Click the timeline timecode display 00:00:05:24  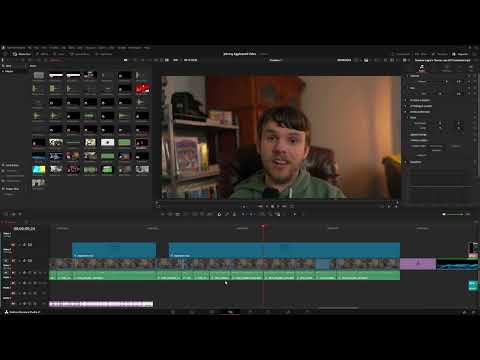(x=24, y=229)
